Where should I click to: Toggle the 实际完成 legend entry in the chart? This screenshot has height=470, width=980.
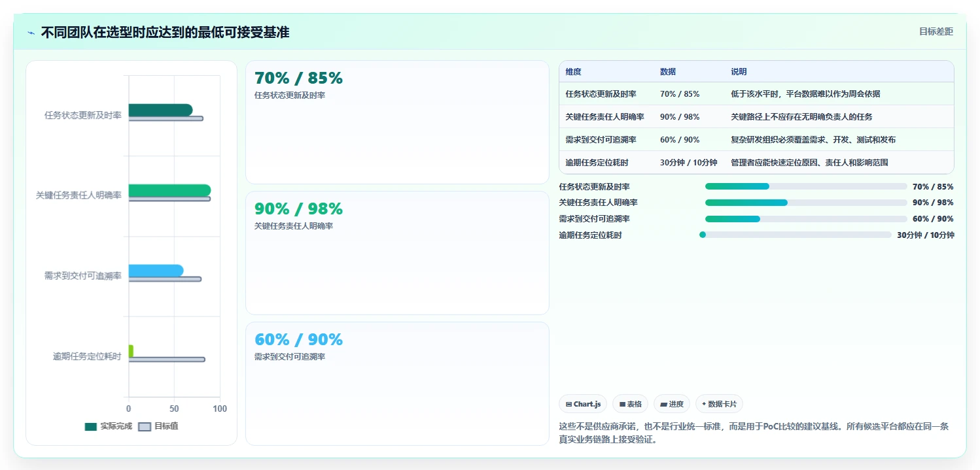click(109, 426)
